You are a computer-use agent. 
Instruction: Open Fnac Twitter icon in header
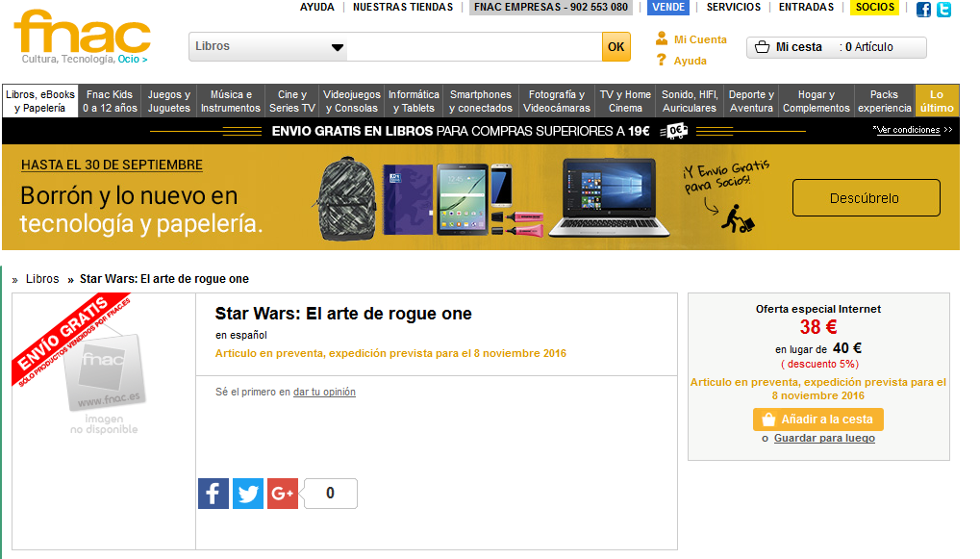tap(943, 10)
